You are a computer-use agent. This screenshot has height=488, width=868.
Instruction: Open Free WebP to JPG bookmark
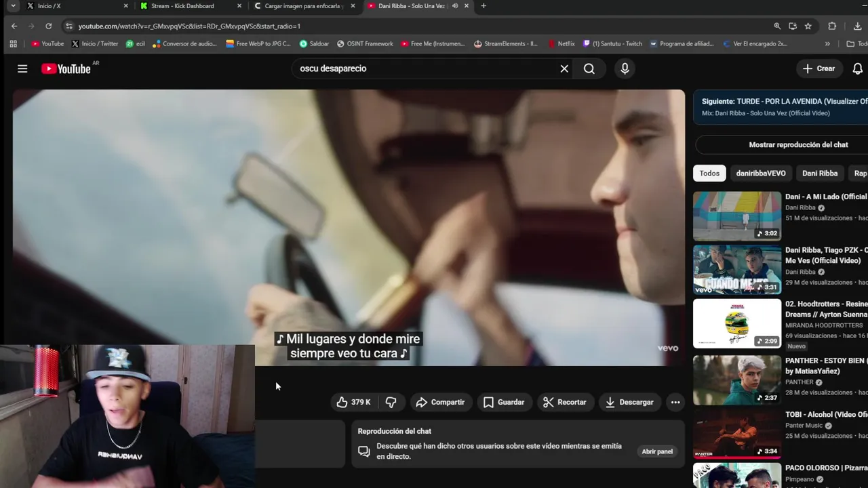258,43
